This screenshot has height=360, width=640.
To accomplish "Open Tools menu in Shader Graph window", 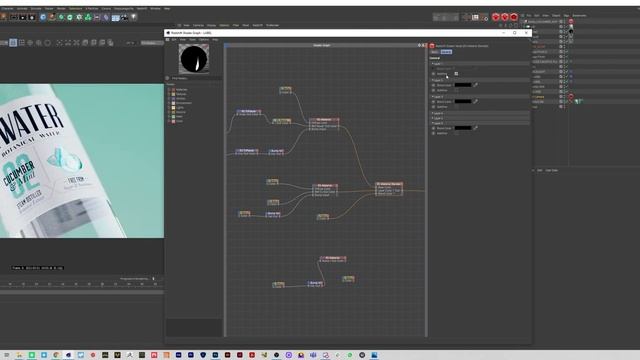I will pyautogui.click(x=192, y=40).
